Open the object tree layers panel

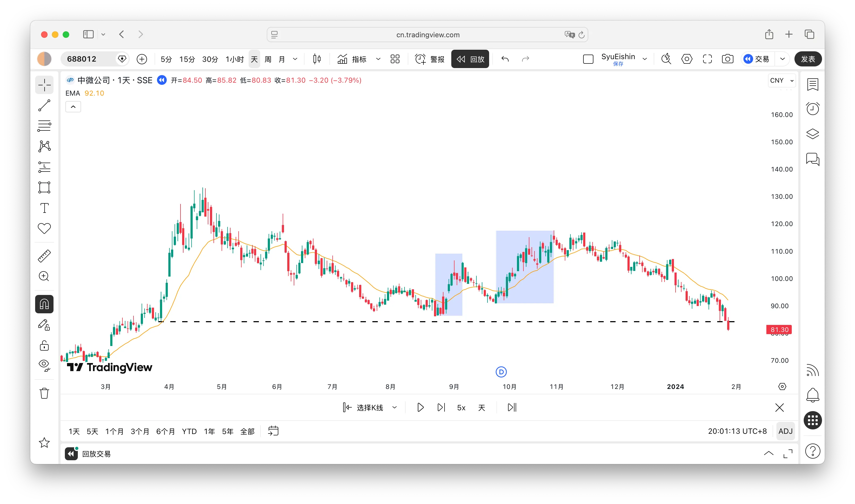click(x=813, y=134)
